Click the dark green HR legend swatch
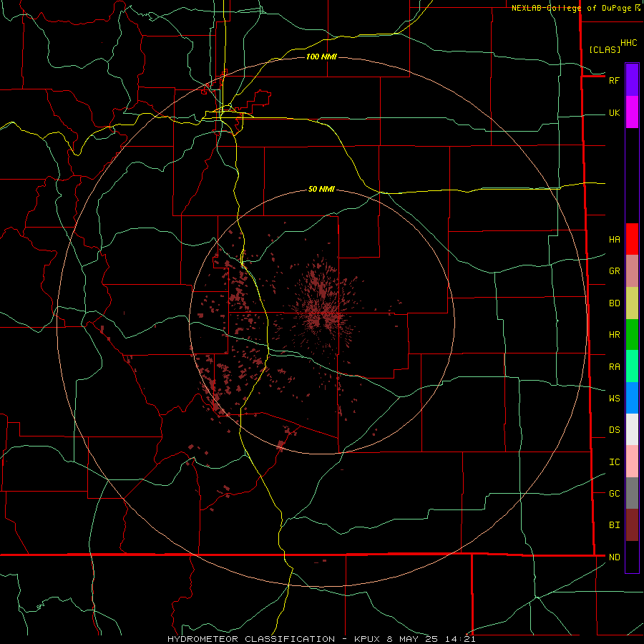Image resolution: width=644 pixels, height=644 pixels. pos(632,335)
